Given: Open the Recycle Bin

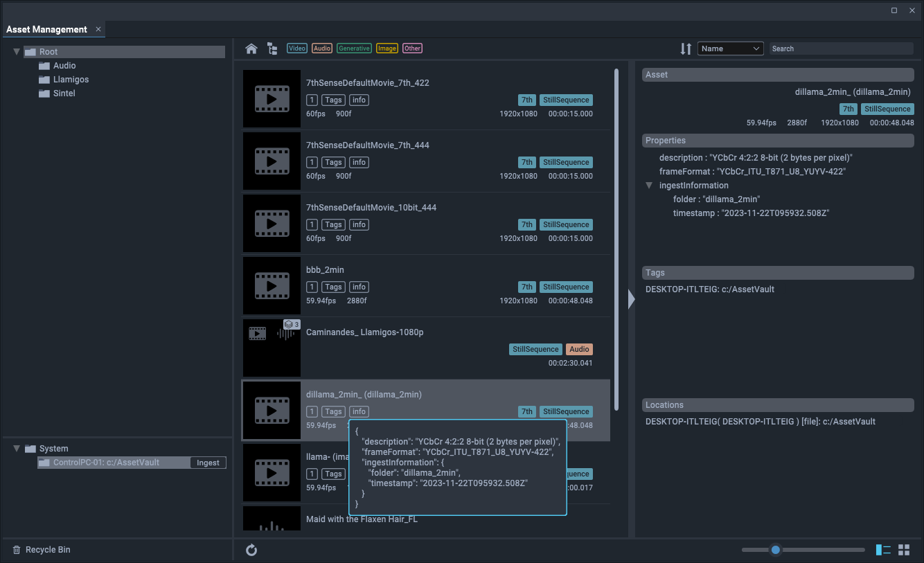Looking at the screenshot, I should pos(42,550).
